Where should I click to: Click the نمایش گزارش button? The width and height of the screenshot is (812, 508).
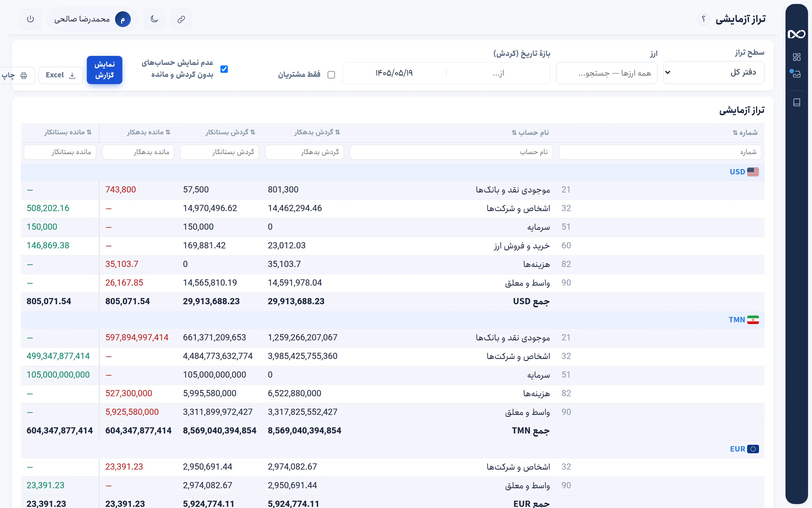pyautogui.click(x=104, y=69)
